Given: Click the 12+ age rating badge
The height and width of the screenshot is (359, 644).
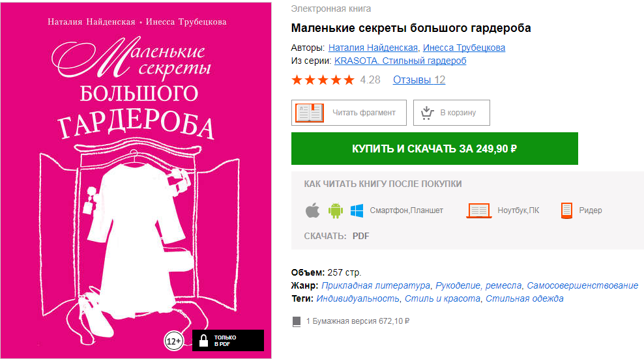Looking at the screenshot, I should 174,341.
